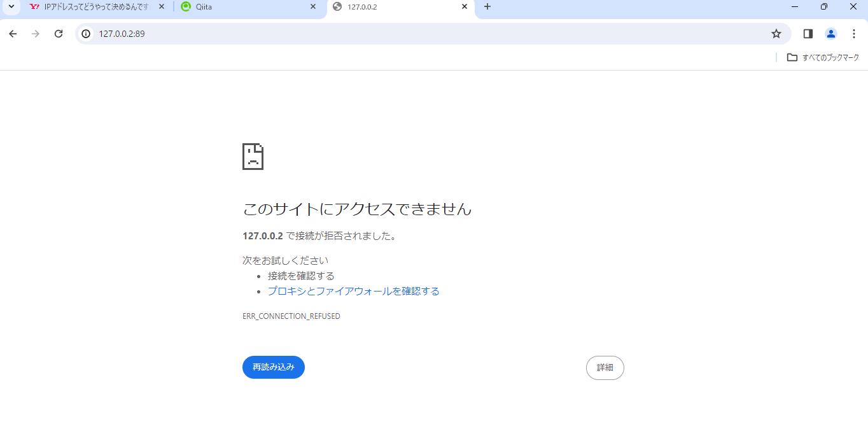Image resolution: width=868 pixels, height=429 pixels.
Task: Open a new tab with the plus icon
Action: 487,7
